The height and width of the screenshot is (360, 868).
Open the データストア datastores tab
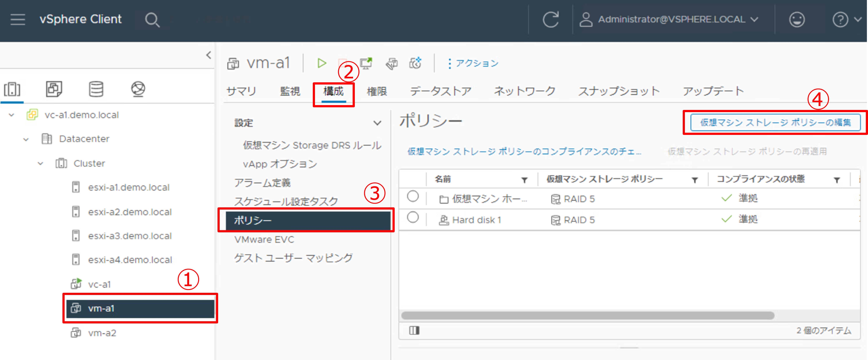pos(440,91)
